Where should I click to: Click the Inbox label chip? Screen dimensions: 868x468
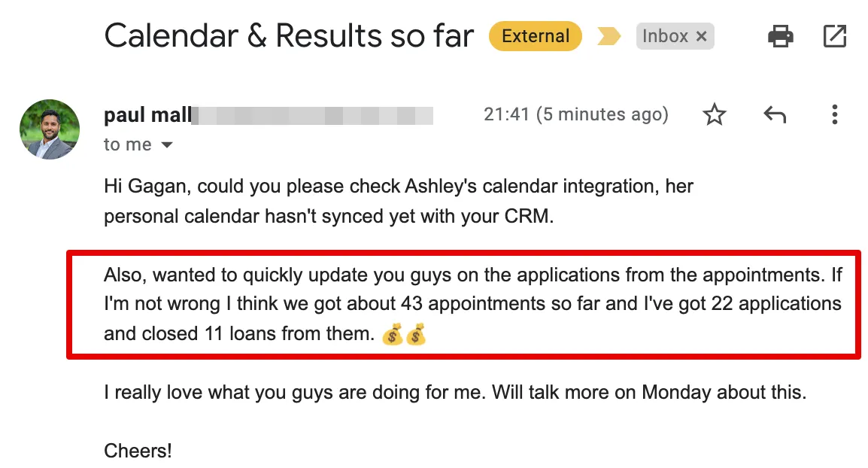pos(664,36)
